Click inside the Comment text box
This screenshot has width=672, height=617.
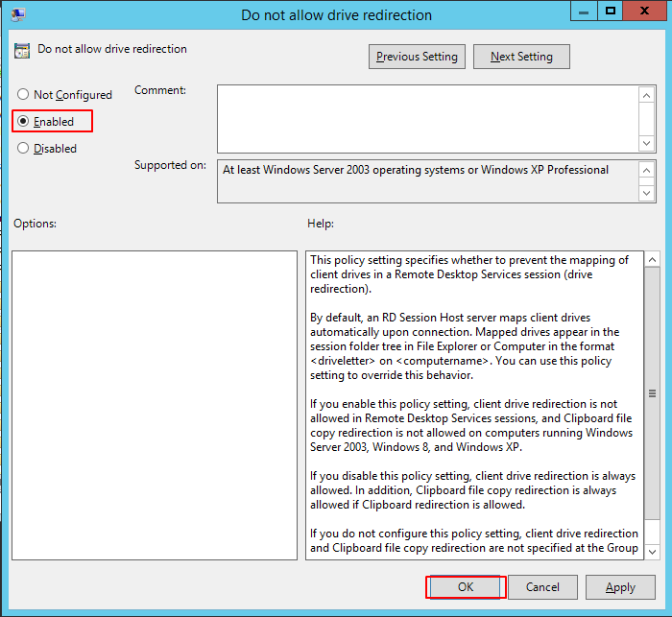point(427,119)
